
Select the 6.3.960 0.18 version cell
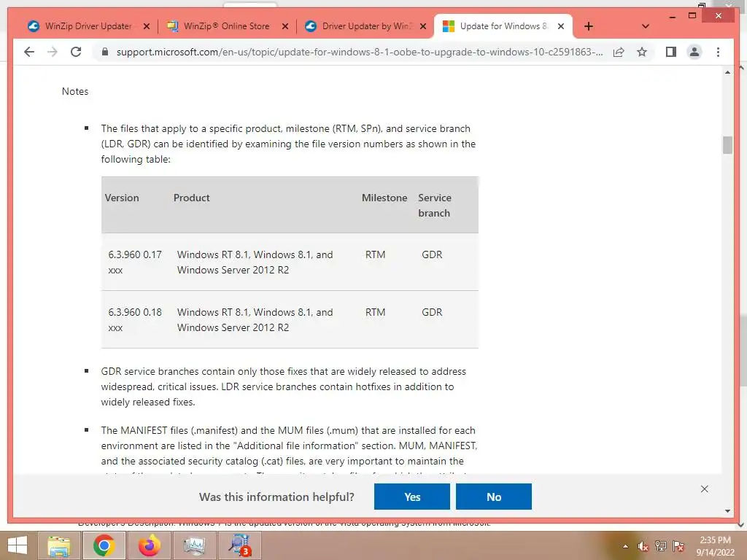pyautogui.click(x=135, y=319)
